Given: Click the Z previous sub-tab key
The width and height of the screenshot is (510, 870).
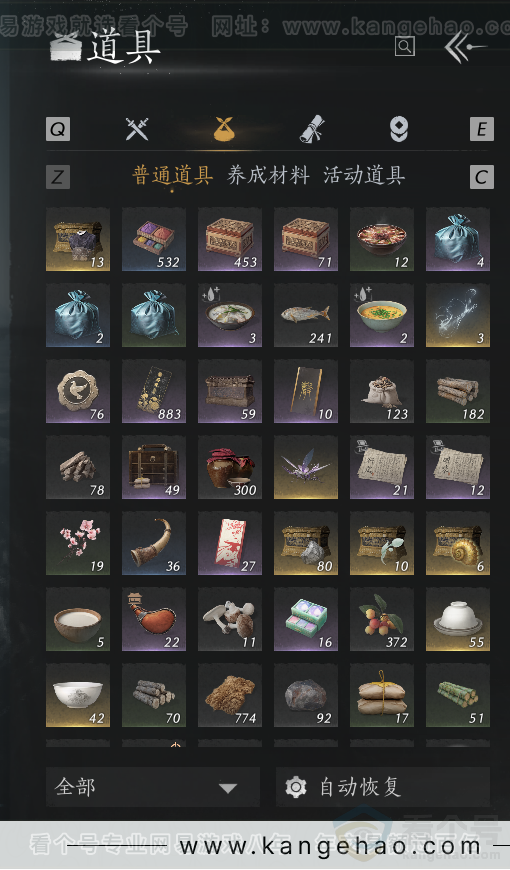Looking at the screenshot, I should point(58,177).
